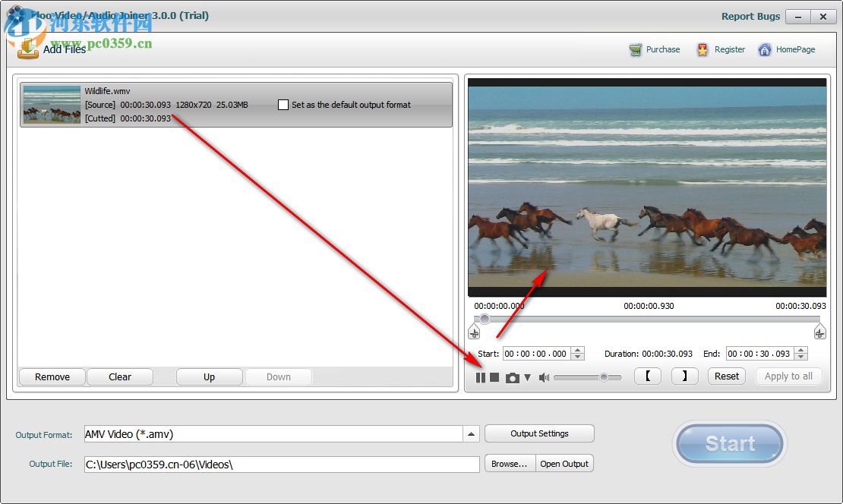Image resolution: width=843 pixels, height=504 pixels.
Task: Increase the Start time stepper
Action: [577, 351]
